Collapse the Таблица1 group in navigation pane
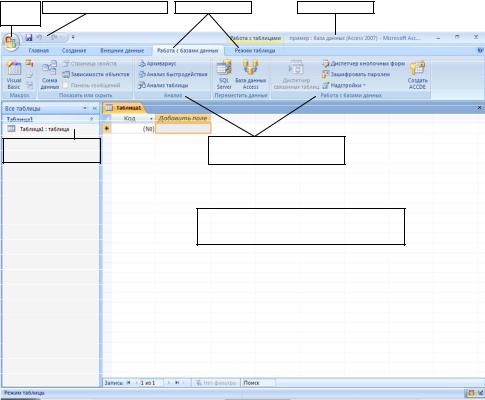 click(x=92, y=119)
